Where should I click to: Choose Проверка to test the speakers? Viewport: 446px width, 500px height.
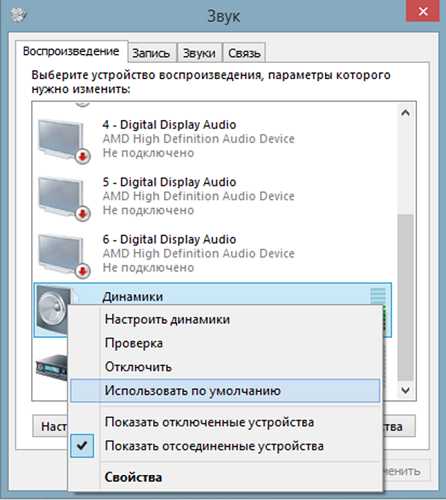[134, 343]
